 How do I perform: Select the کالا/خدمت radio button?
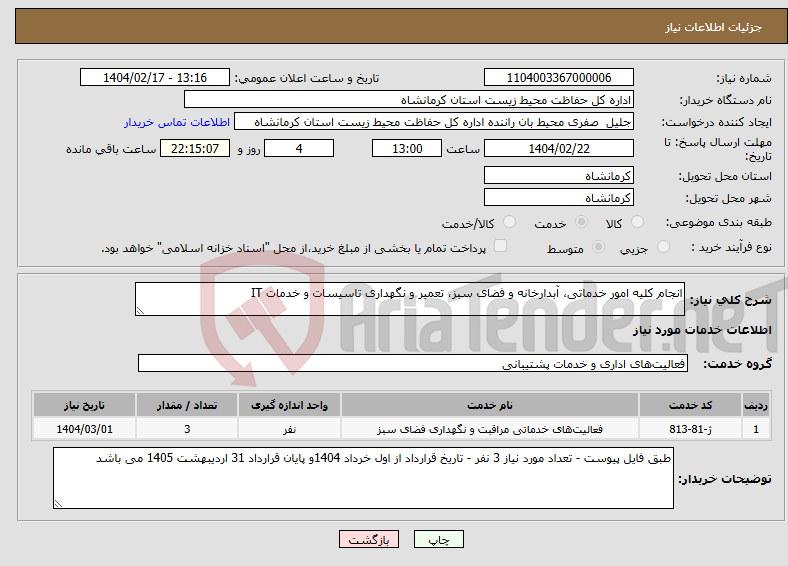(x=510, y=222)
